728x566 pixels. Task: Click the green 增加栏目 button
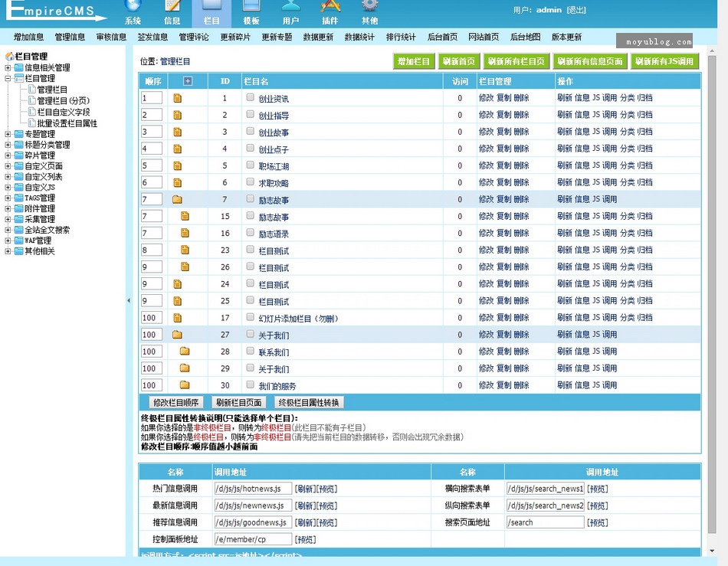click(414, 61)
